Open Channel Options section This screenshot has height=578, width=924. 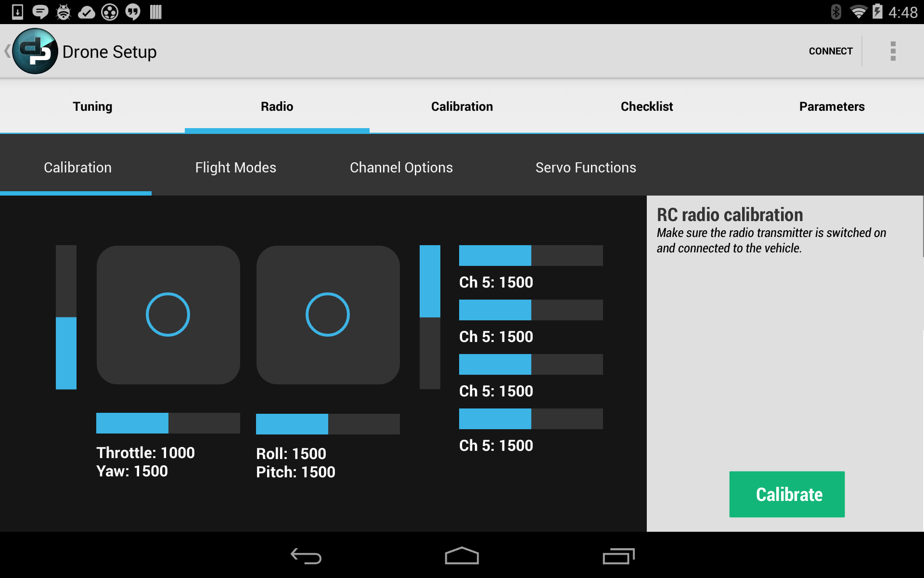coord(400,167)
